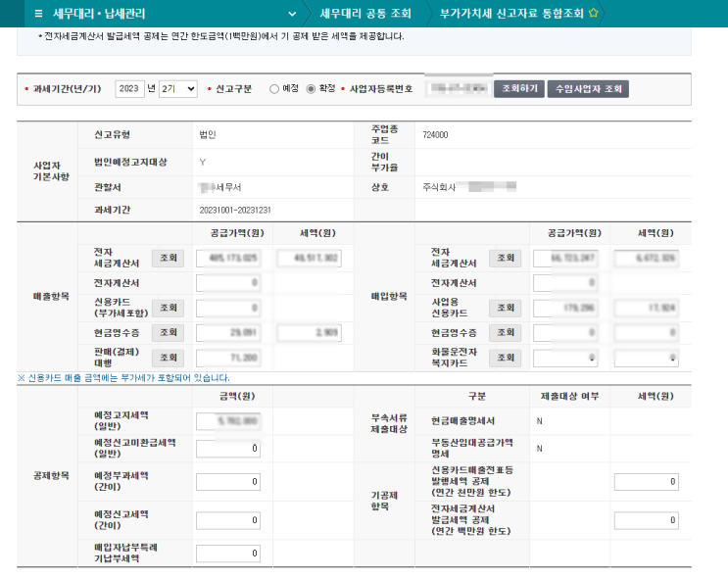Click 부동산임대공급가액명세 label

[472, 448]
